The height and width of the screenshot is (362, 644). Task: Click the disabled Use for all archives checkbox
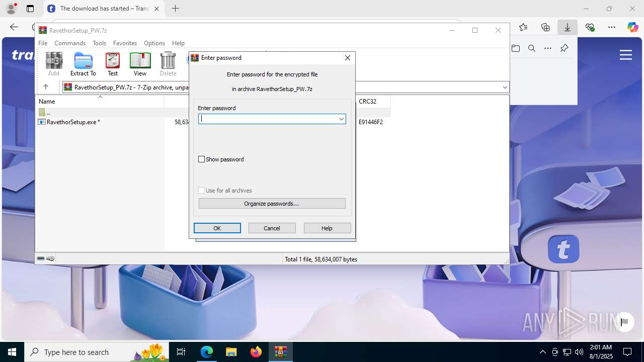click(202, 191)
